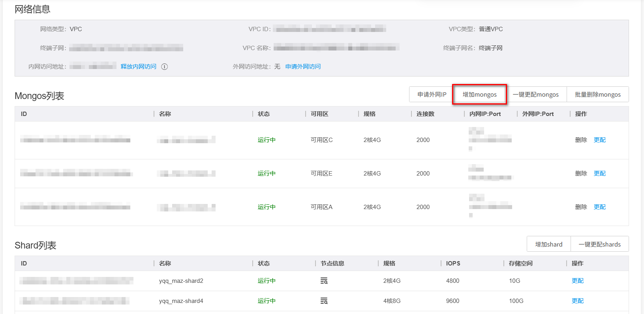Delete the mongos in 可用区C
Viewport: 644px width, 314px height.
[x=581, y=140]
